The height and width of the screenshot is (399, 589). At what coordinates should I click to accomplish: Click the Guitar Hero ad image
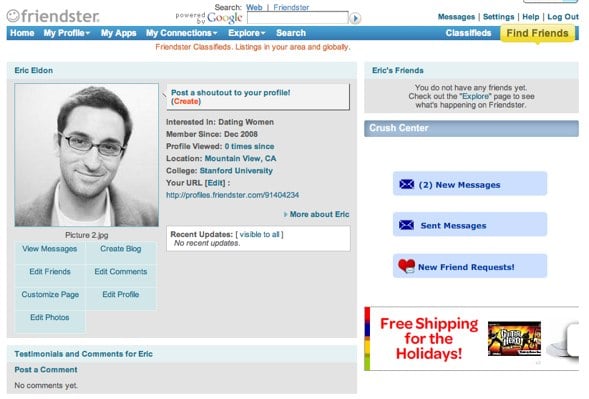click(514, 339)
